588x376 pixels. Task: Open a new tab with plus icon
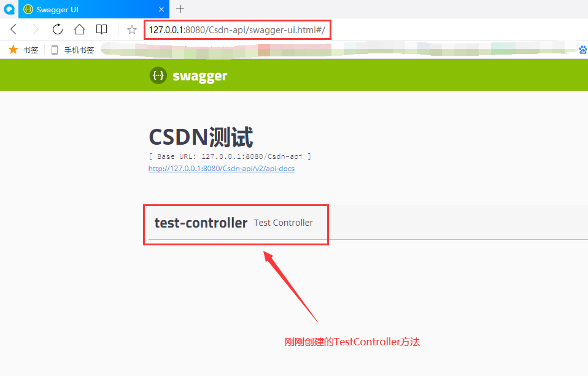[x=180, y=9]
